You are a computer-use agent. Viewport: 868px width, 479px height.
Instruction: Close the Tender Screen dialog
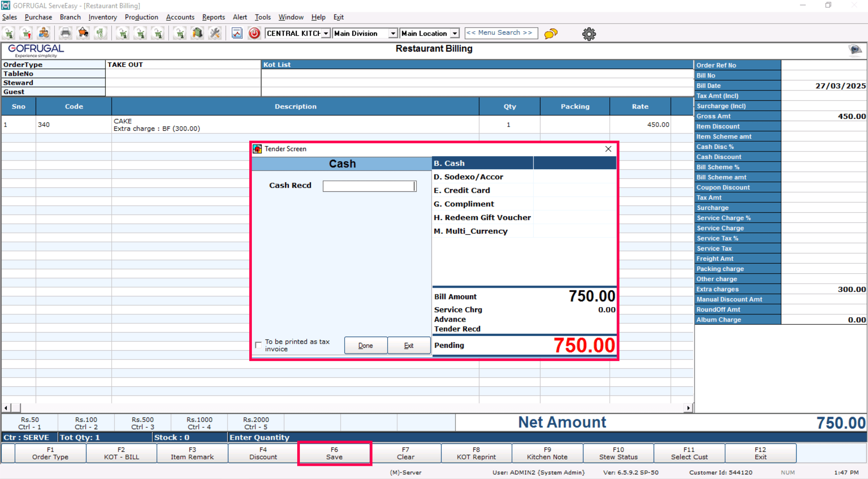[x=608, y=149]
